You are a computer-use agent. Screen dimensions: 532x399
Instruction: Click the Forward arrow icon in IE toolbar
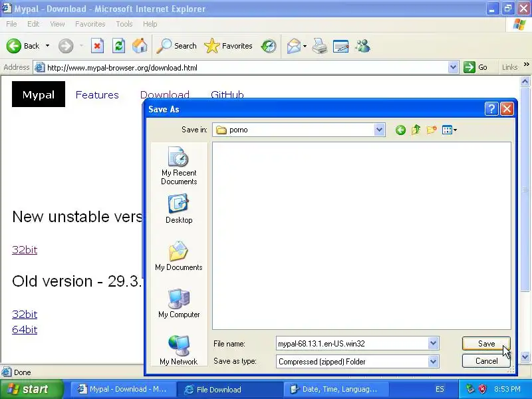pyautogui.click(x=66, y=46)
